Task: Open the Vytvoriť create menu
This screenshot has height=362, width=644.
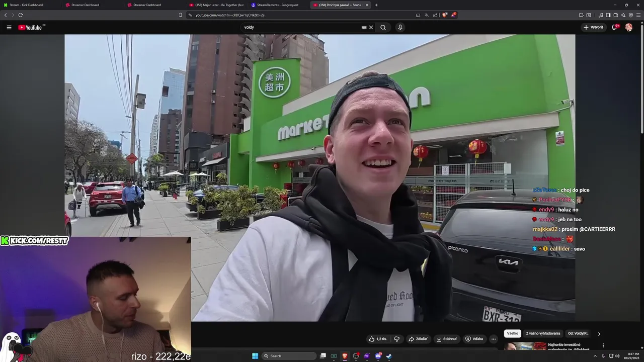Action: click(593, 27)
